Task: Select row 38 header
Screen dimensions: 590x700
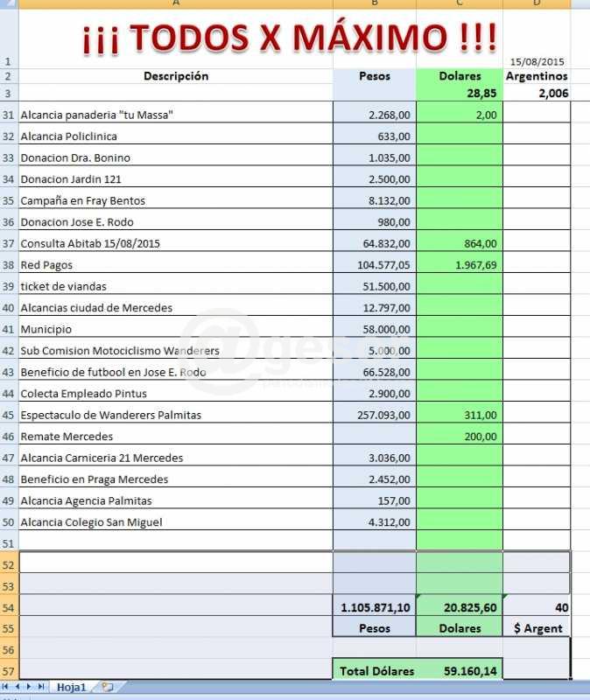Action: pos(9,265)
